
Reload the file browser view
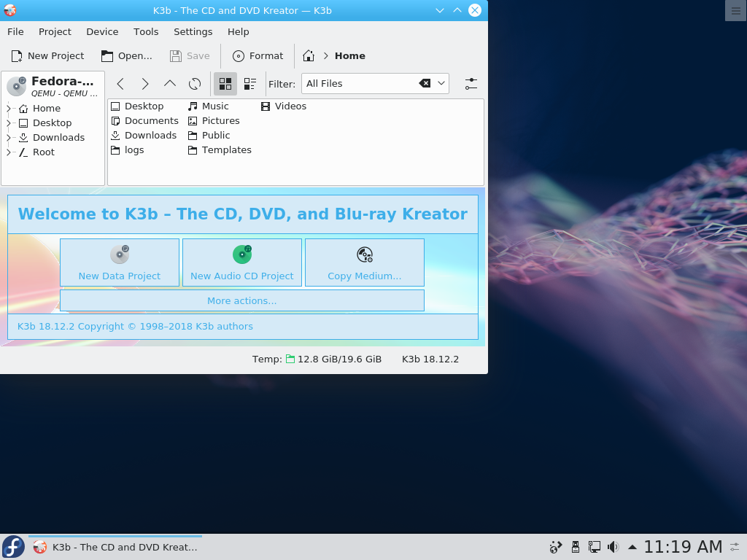coord(194,84)
